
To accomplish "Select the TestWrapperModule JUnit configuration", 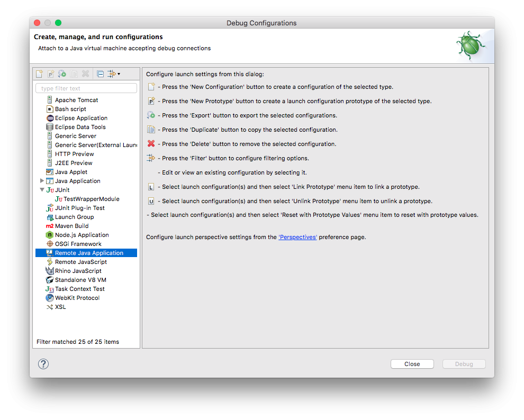I will coord(91,199).
